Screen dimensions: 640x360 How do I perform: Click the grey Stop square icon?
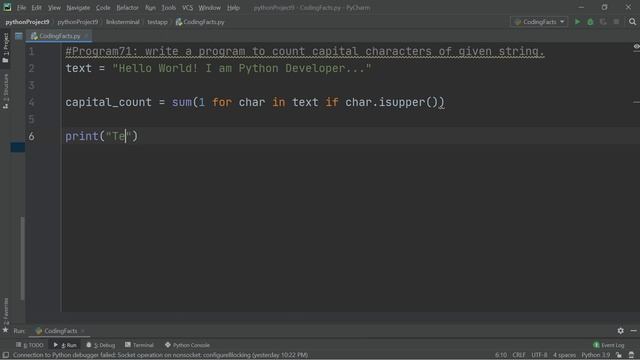coord(616,22)
